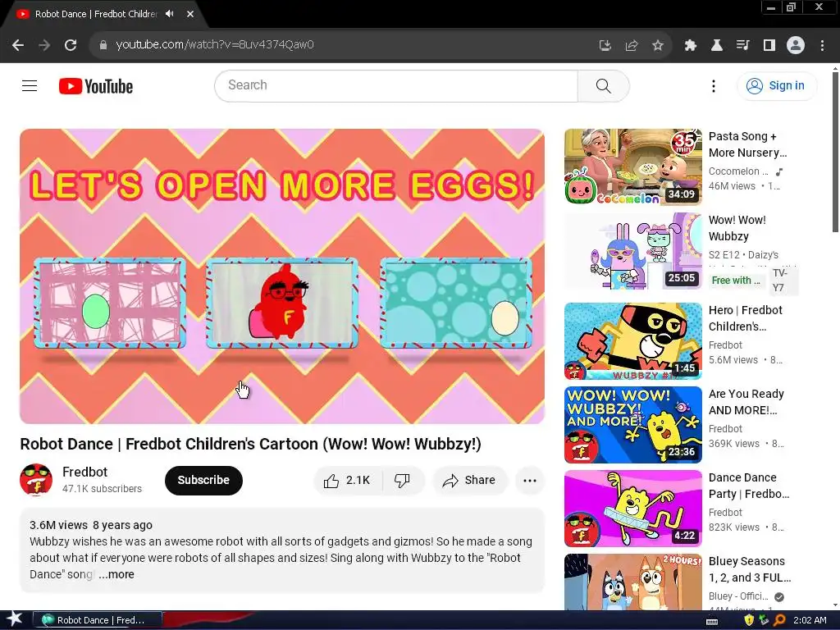Like the video with thumbs up 2.1K
Image resolution: width=840 pixels, height=630 pixels.
click(x=348, y=481)
